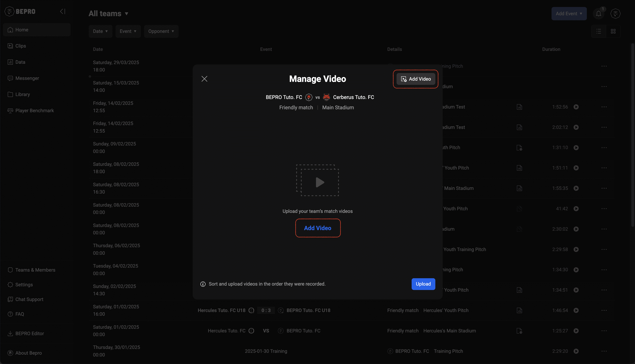The width and height of the screenshot is (635, 364).
Task: Open data file icon for 1:46:54 row
Action: pyautogui.click(x=519, y=311)
